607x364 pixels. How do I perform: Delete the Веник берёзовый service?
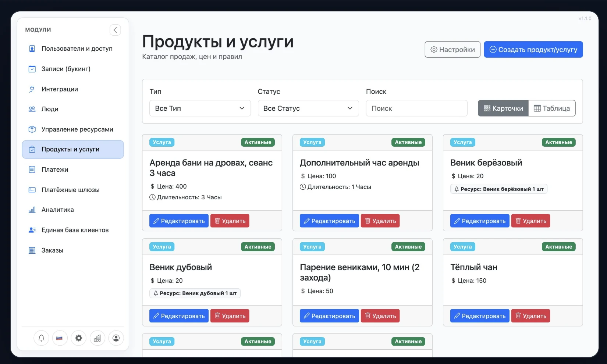coord(531,221)
